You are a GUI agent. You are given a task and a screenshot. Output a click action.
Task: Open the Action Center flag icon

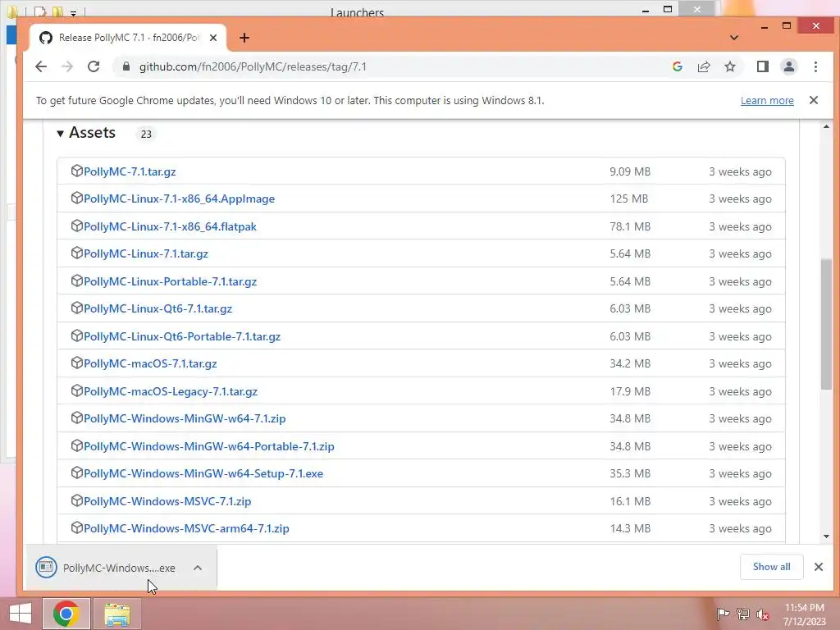(723, 614)
